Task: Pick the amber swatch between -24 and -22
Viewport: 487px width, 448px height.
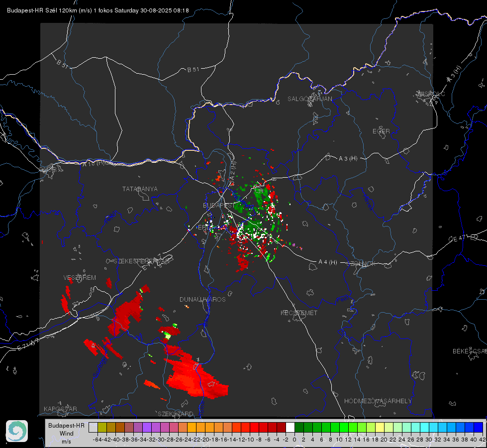Action: [192, 427]
